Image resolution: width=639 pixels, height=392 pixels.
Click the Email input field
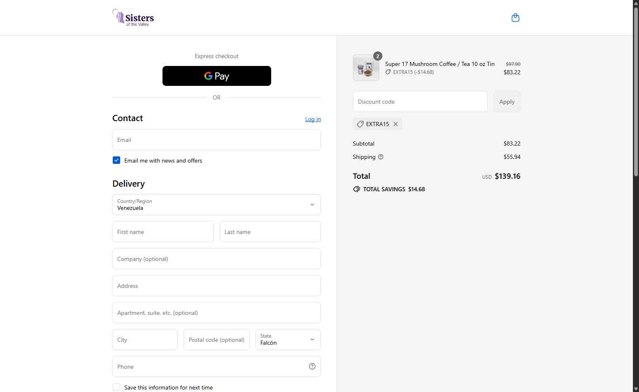click(216, 140)
